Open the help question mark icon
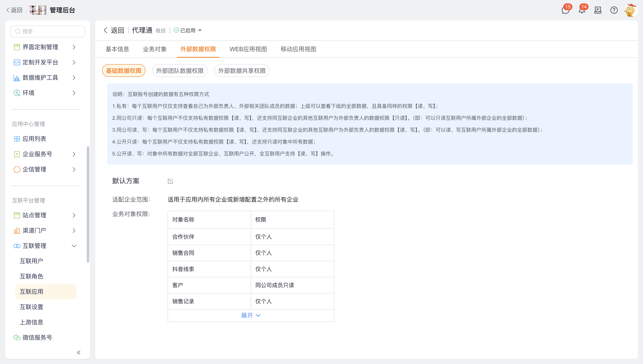The width and height of the screenshot is (643, 364). pyautogui.click(x=614, y=10)
